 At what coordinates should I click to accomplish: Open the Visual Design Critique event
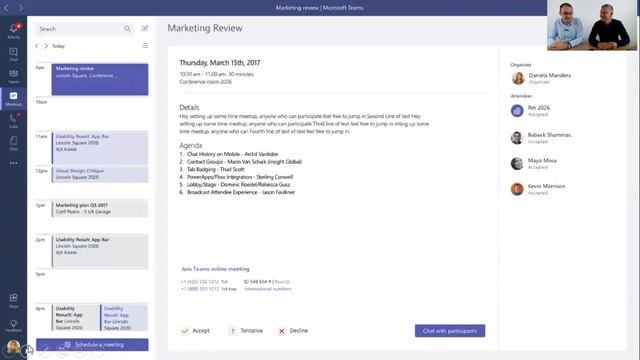(x=100, y=174)
